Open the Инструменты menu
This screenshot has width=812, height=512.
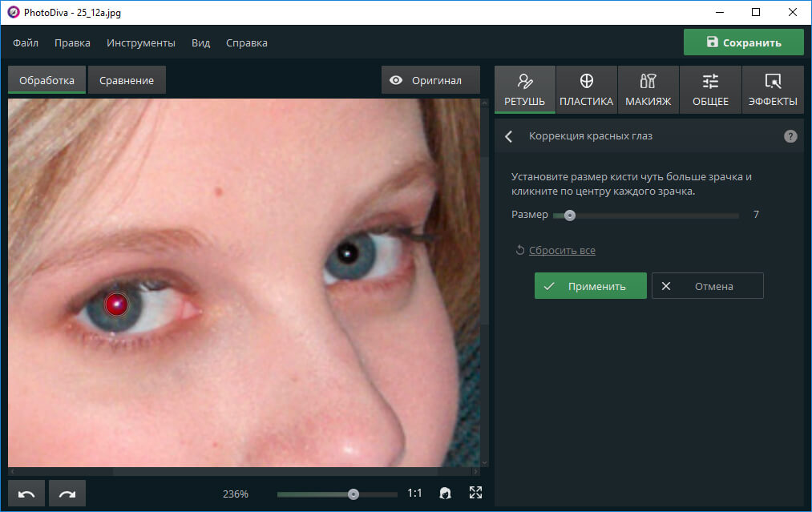141,42
